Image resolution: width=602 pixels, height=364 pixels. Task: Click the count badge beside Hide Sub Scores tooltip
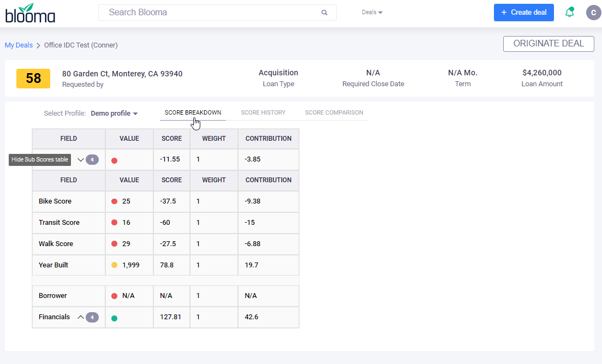[x=92, y=160]
